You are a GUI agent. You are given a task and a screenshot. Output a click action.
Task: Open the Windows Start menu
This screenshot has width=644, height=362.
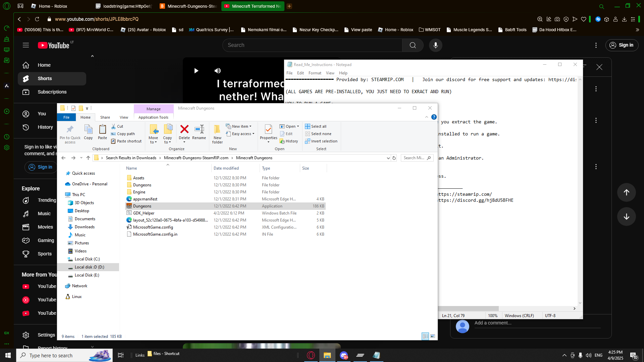click(x=8, y=355)
